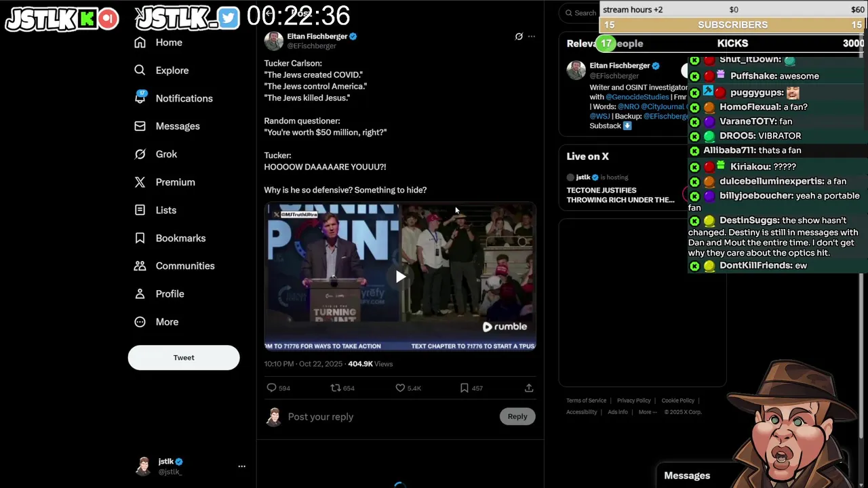Screen dimensions: 868x488
Task: Click Privacy Policy footer link
Action: (x=633, y=401)
